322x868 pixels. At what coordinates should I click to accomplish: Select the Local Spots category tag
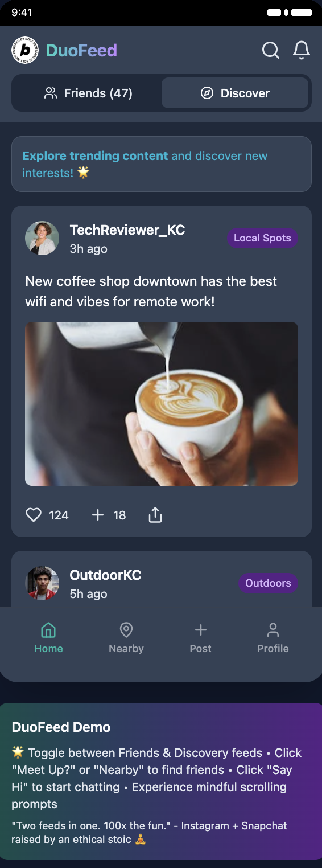pyautogui.click(x=262, y=238)
